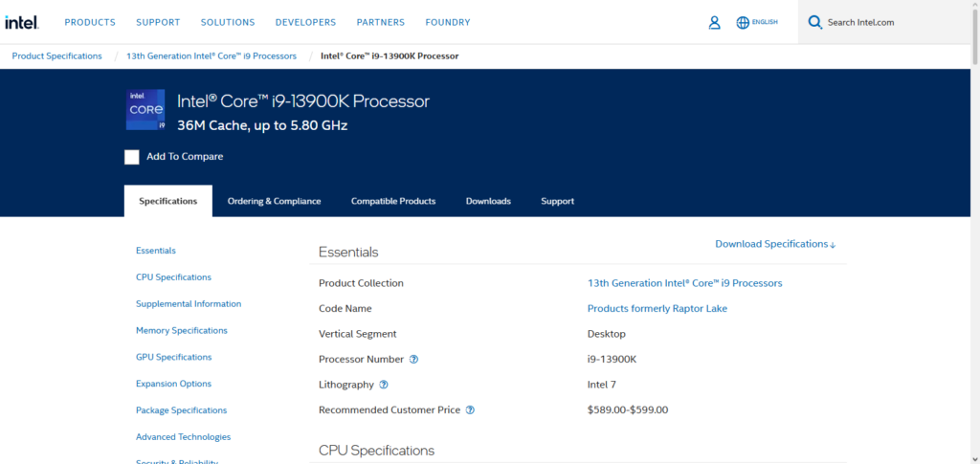Click the Product Collection label
Viewport: 980px width, 464px height.
click(x=361, y=283)
